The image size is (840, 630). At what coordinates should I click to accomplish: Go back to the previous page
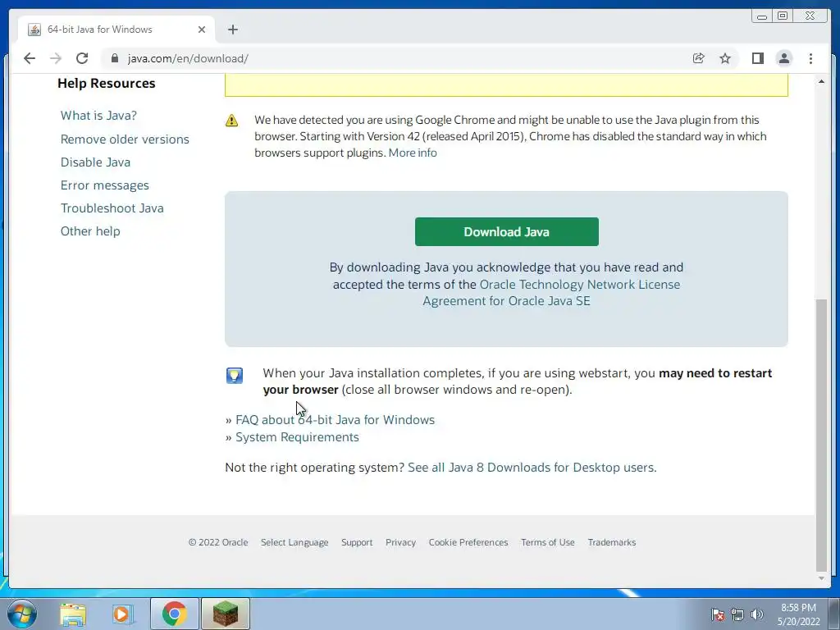pyautogui.click(x=30, y=58)
